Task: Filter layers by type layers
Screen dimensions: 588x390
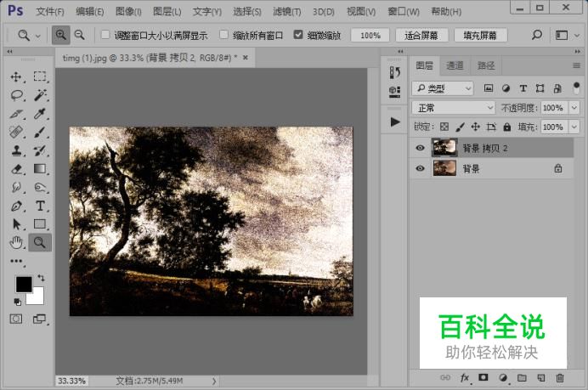Action: click(x=523, y=88)
